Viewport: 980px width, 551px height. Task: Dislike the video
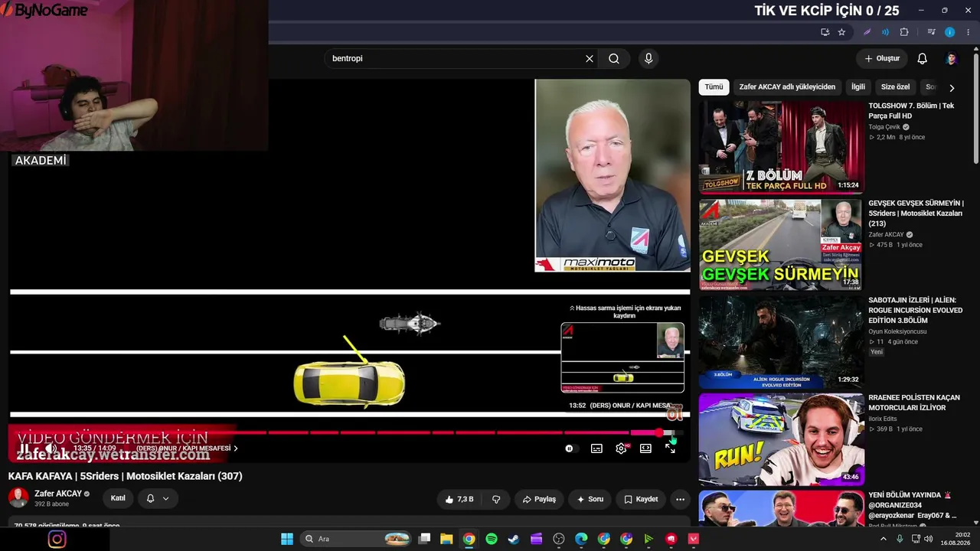click(x=496, y=499)
